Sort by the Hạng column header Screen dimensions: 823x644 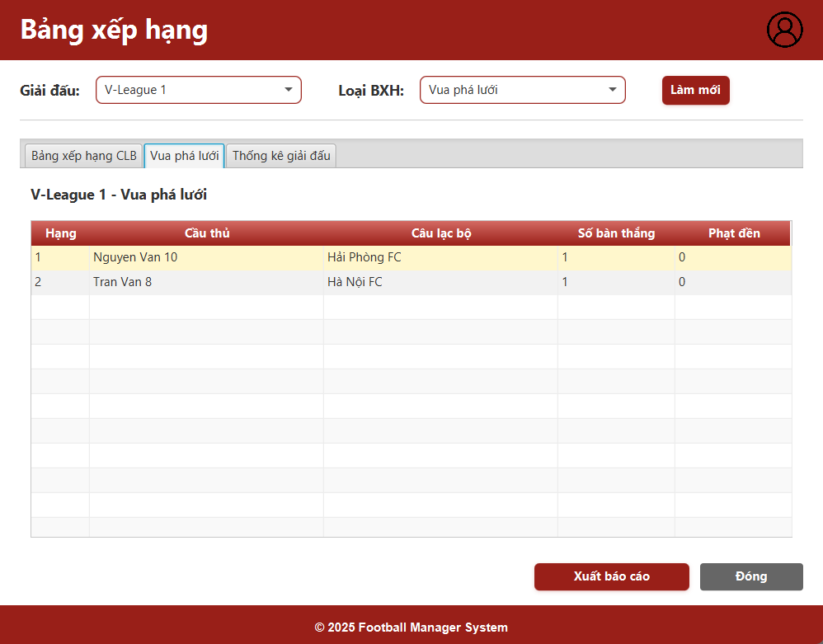click(60, 233)
